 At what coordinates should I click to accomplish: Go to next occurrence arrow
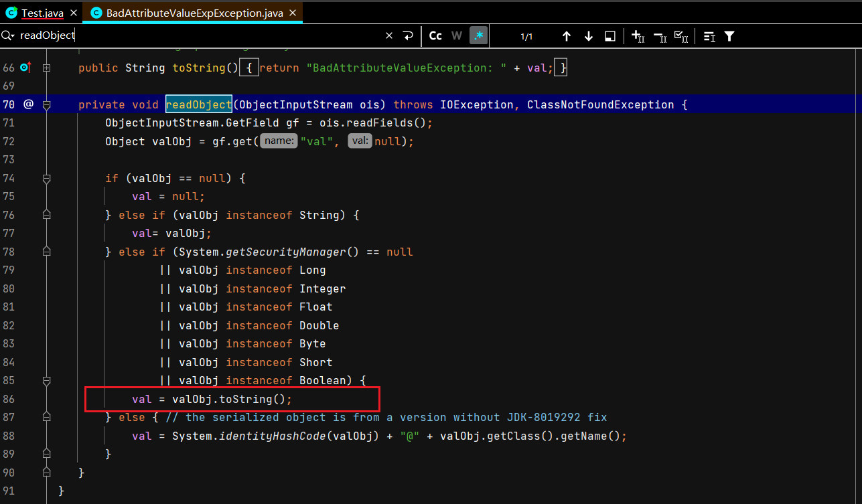589,36
